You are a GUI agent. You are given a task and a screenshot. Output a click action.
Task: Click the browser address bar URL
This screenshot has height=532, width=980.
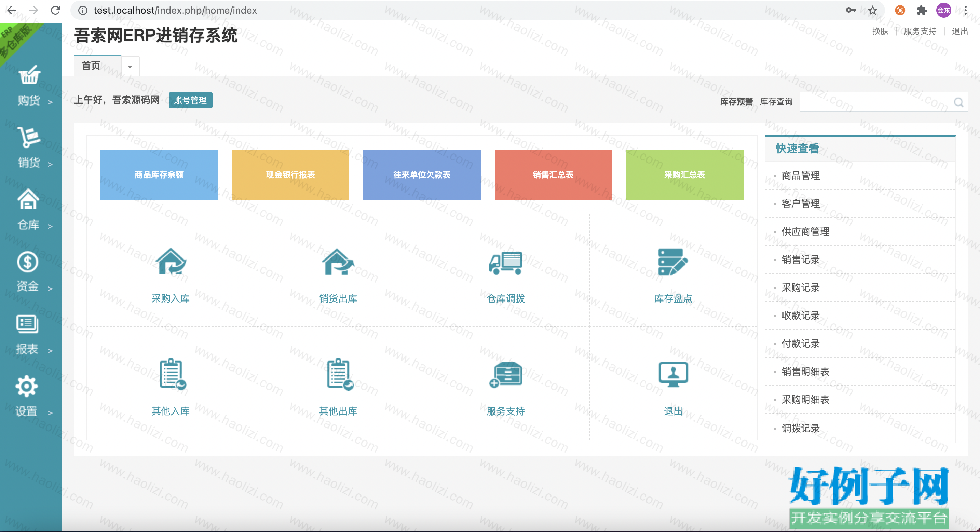(x=175, y=10)
